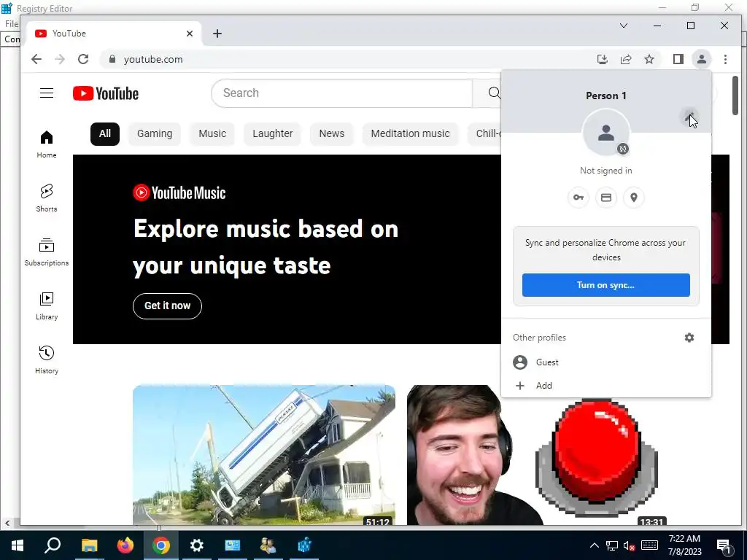Click the Chrome taskbar icon

161,545
